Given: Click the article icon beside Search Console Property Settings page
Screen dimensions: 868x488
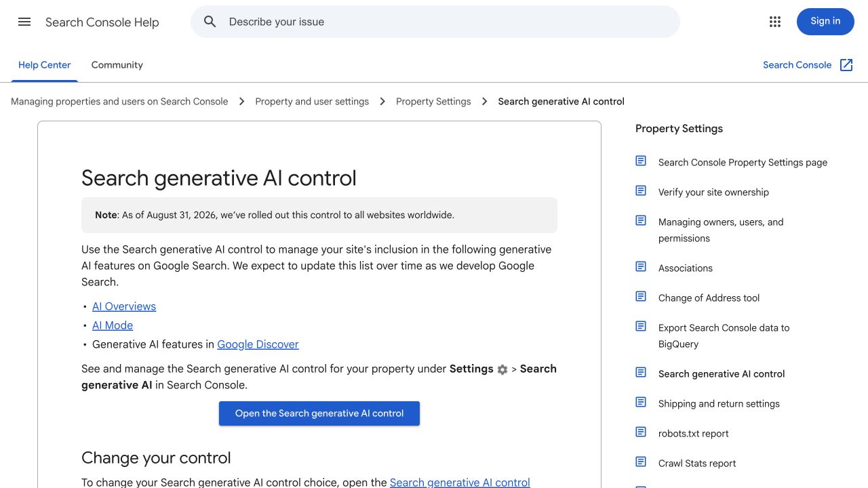Looking at the screenshot, I should coord(641,161).
